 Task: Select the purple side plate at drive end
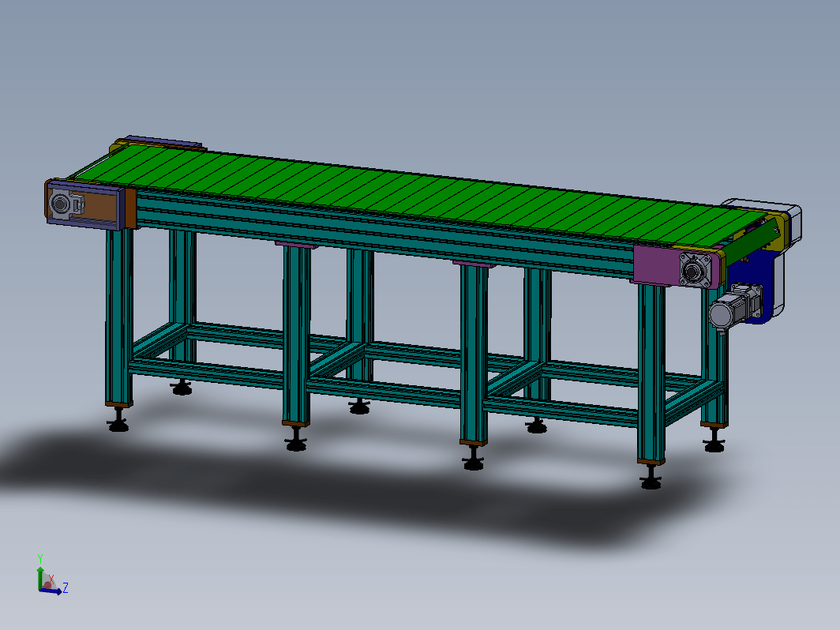click(x=656, y=264)
